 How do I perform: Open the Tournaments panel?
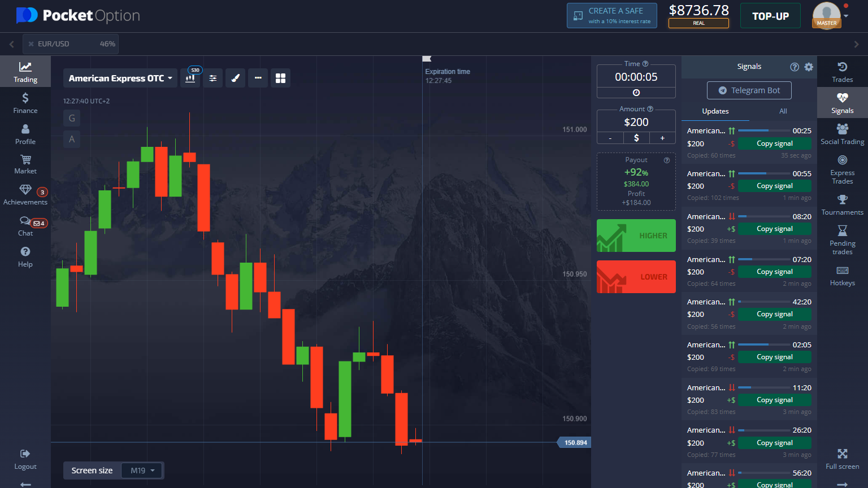(x=842, y=205)
